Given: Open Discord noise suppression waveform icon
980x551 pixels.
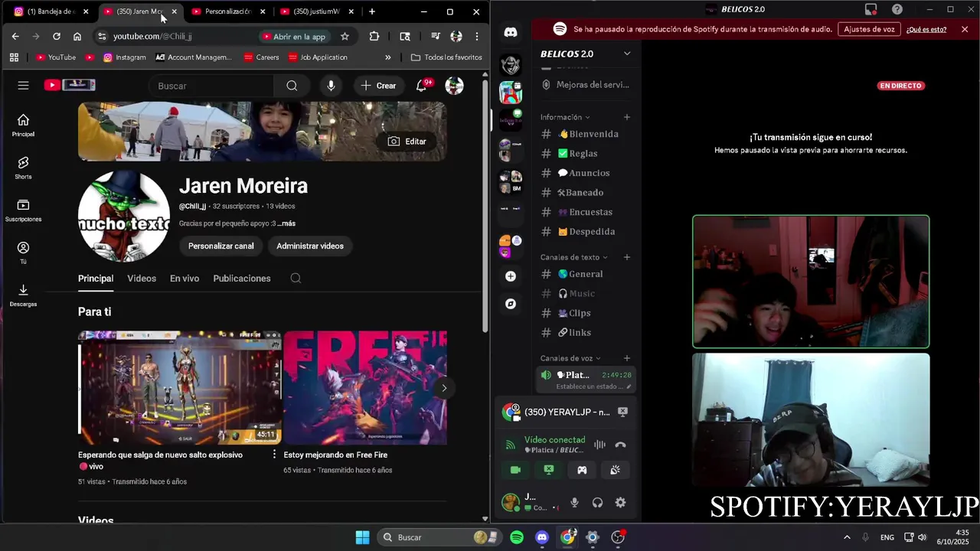Looking at the screenshot, I should (x=599, y=445).
